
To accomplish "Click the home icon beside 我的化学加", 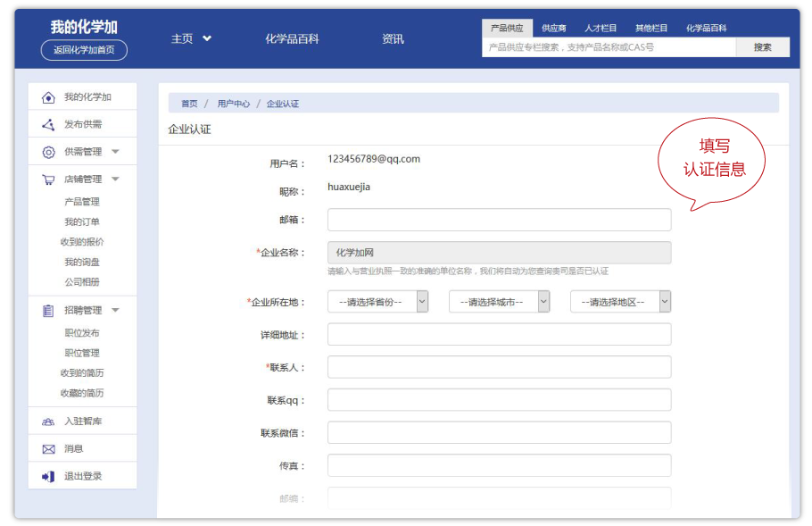I will pos(48,97).
